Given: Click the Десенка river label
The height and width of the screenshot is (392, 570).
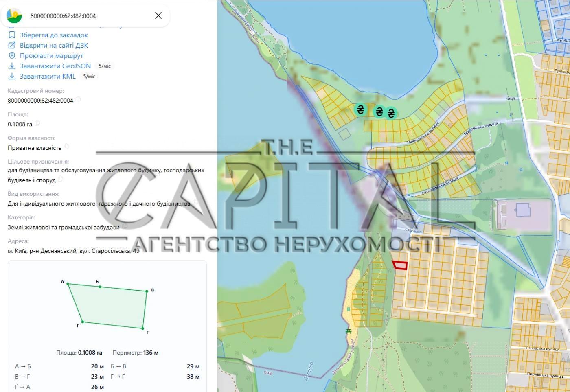Looking at the screenshot, I should tap(309, 371).
